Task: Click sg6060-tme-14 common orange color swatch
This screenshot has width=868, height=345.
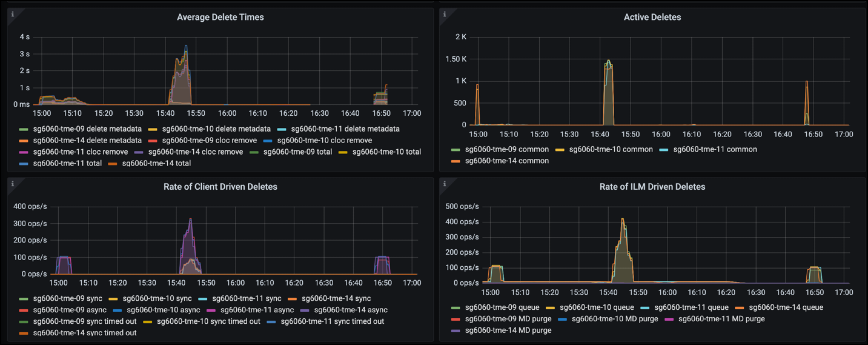Action: tap(455, 161)
